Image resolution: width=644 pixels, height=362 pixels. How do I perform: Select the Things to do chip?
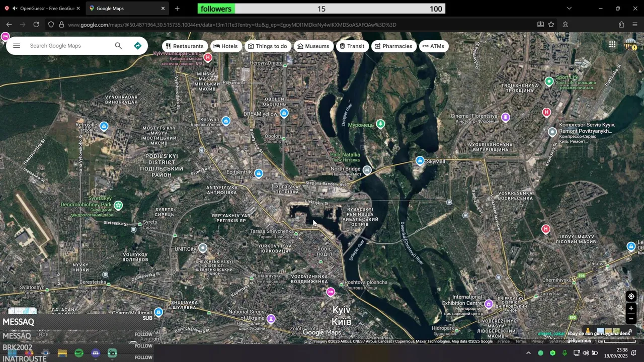pos(267,46)
